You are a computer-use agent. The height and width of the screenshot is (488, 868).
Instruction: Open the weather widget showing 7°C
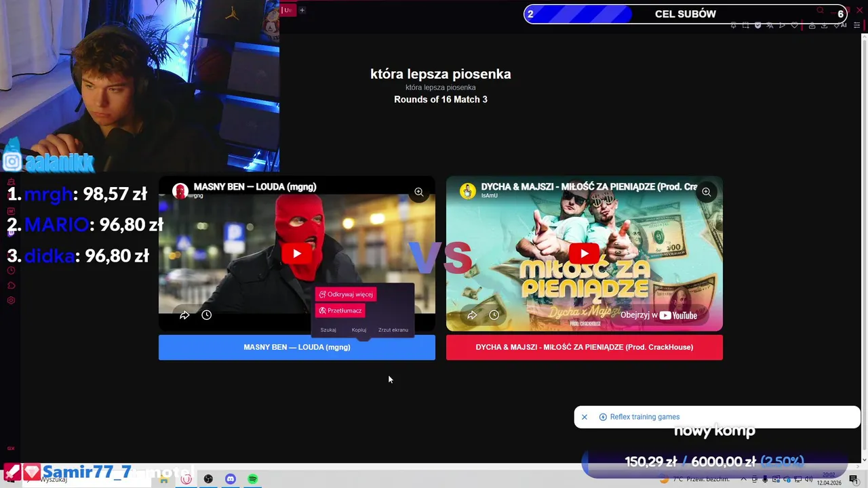point(694,479)
